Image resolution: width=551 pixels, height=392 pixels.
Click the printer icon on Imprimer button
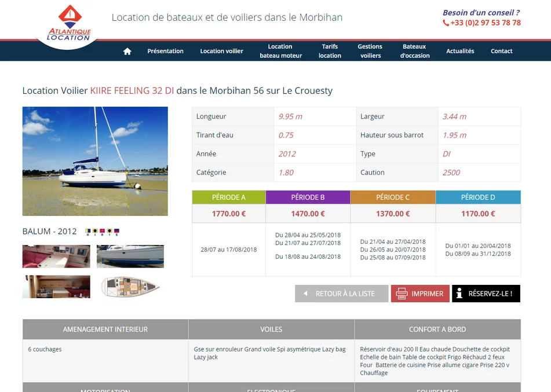tap(402, 294)
